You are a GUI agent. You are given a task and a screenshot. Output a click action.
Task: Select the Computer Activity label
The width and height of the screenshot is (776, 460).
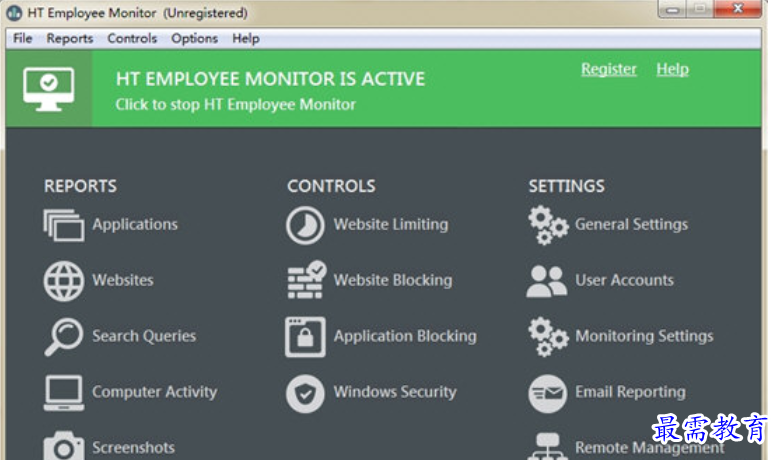pyautogui.click(x=154, y=392)
